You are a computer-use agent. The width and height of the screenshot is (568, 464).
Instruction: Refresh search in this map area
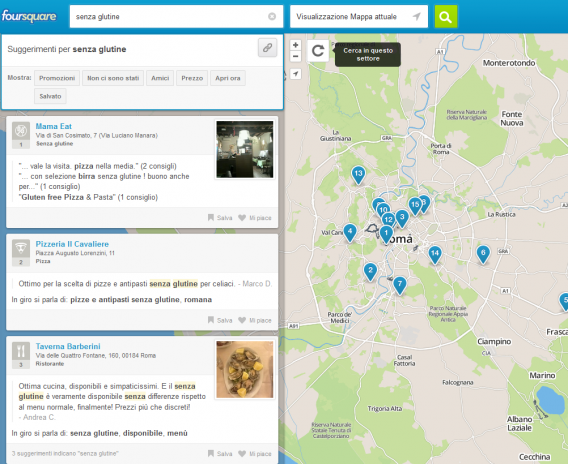318,51
